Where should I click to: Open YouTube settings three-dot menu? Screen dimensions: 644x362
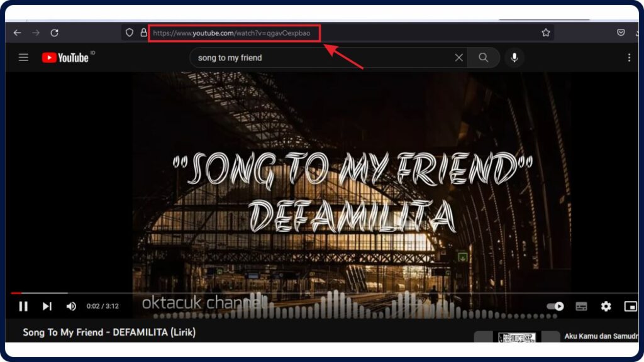point(629,57)
